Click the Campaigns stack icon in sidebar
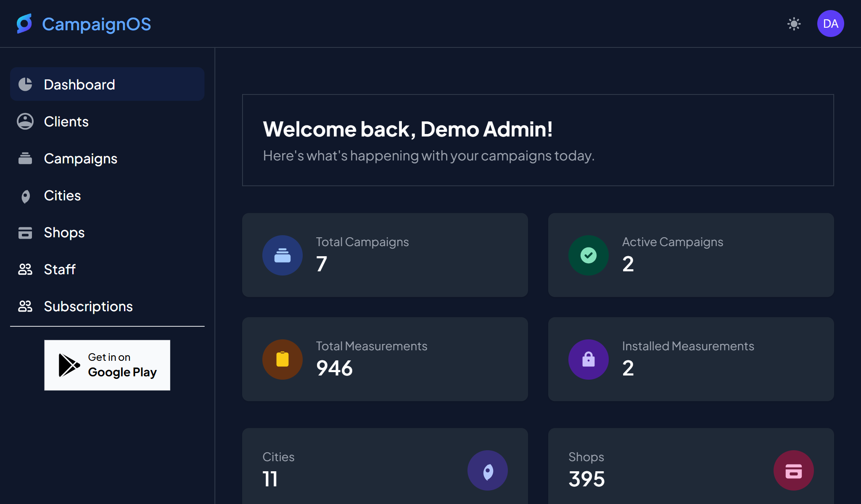This screenshot has height=504, width=861. point(25,158)
